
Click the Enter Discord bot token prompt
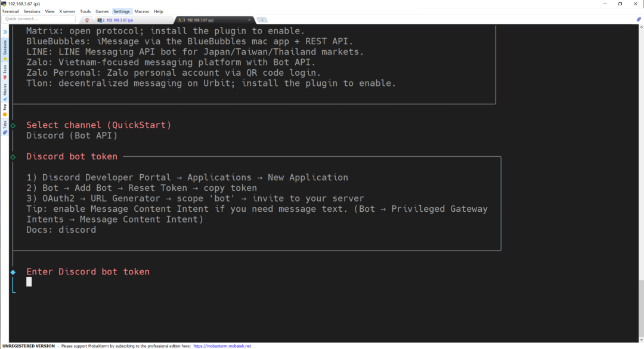pos(88,271)
